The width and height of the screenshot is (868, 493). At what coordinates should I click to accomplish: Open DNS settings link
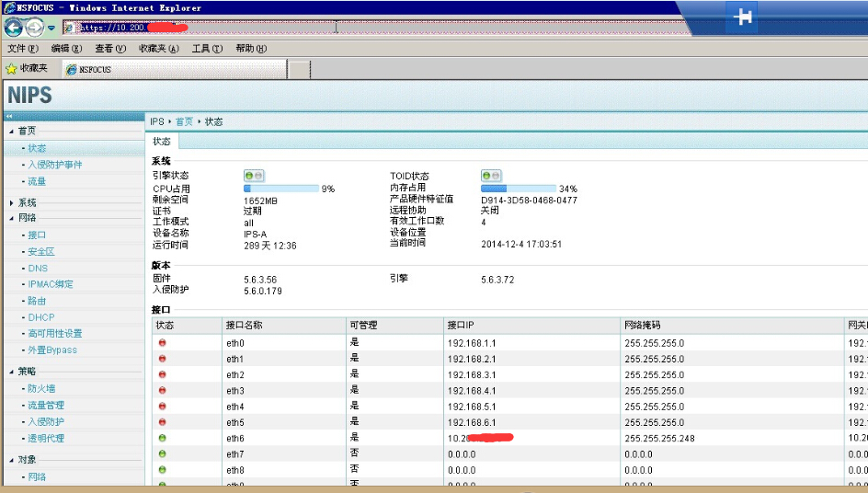pyautogui.click(x=38, y=268)
